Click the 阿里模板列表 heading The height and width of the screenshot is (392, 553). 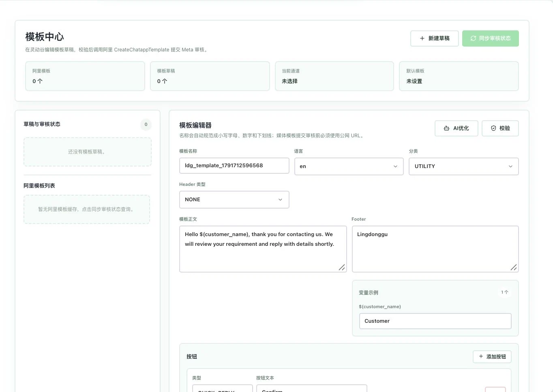[39, 186]
